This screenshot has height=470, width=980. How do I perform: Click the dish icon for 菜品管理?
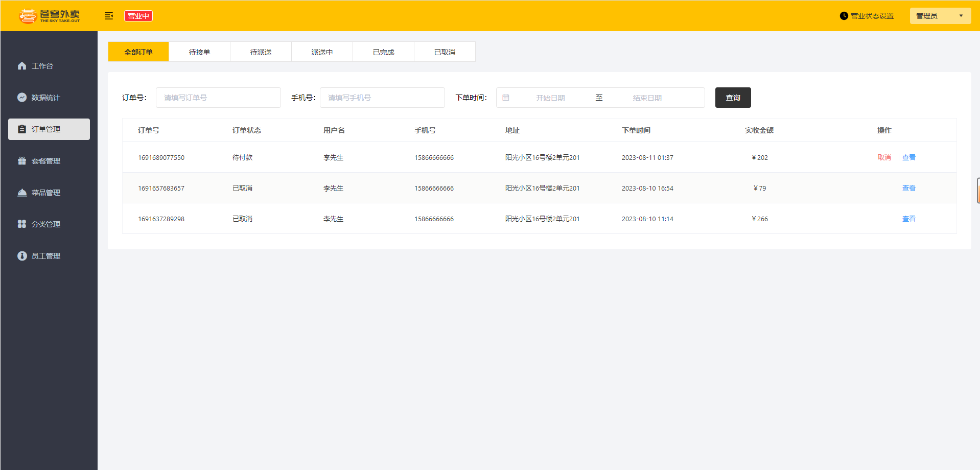pos(22,193)
